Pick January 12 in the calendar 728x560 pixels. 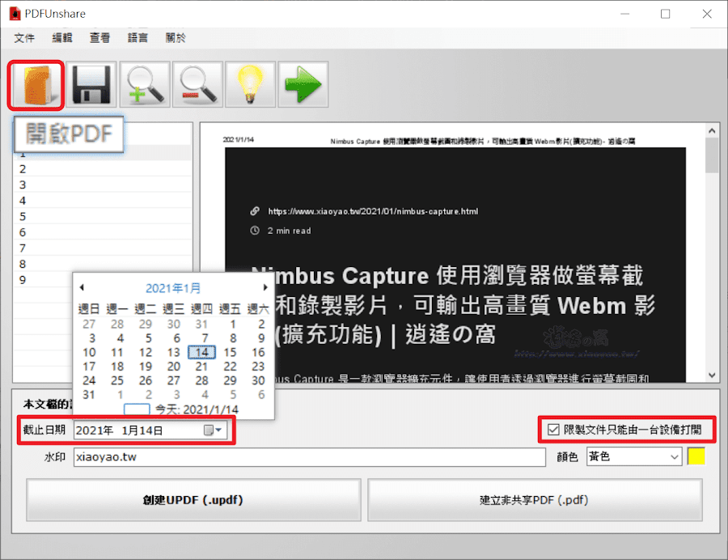[x=146, y=353]
